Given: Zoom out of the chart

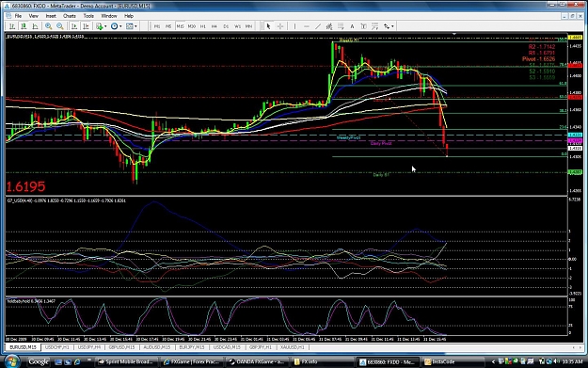Looking at the screenshot, I should coord(60,26).
